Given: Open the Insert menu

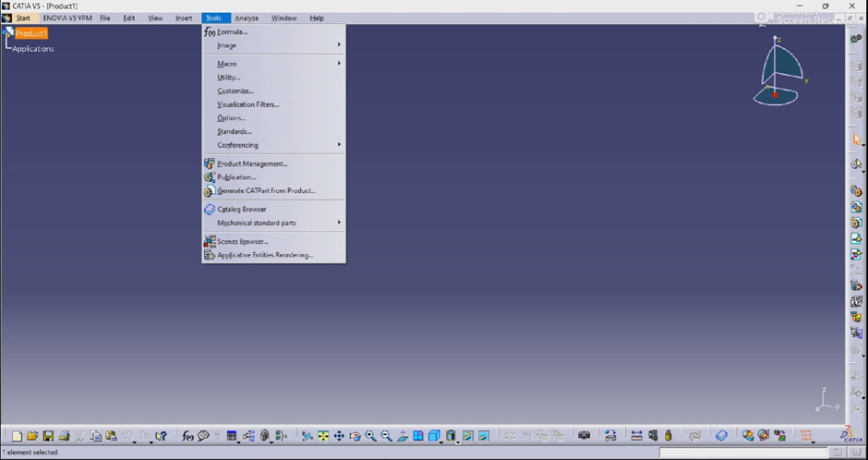Looking at the screenshot, I should tap(184, 18).
